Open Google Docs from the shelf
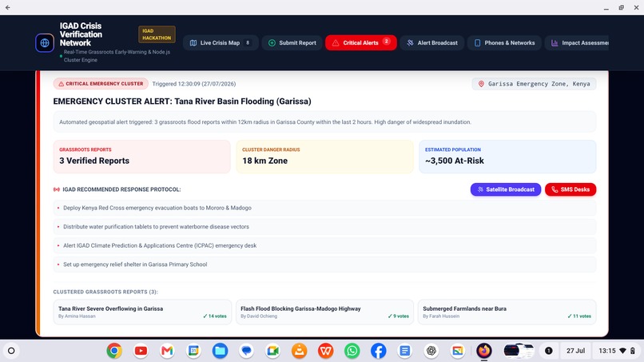The image size is (644, 362). pyautogui.click(x=405, y=351)
